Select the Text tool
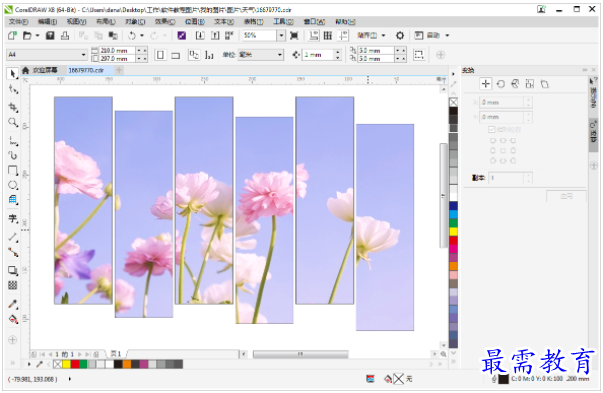The image size is (603, 393). coord(13,218)
